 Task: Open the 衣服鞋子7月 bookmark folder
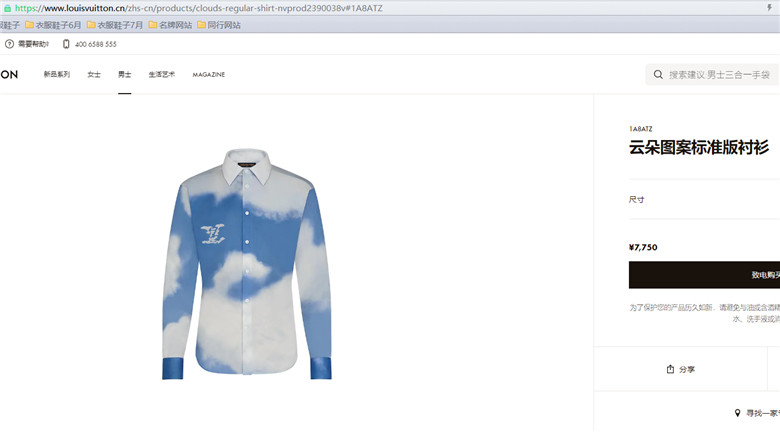(114, 25)
